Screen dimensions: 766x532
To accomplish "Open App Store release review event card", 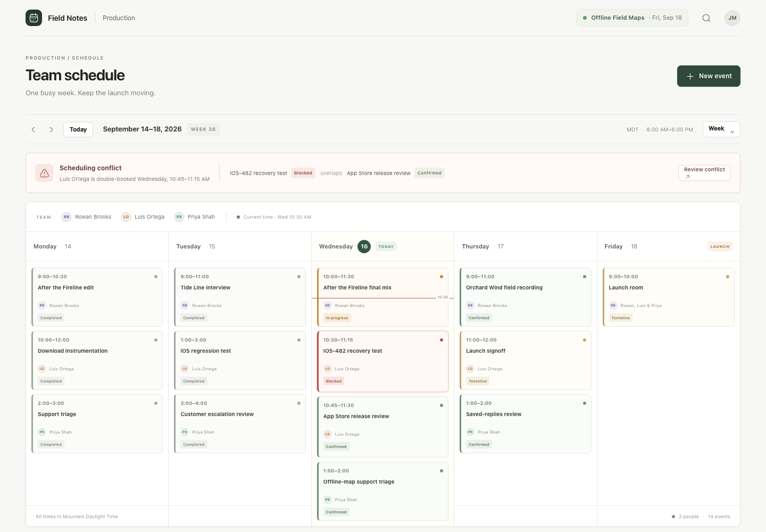I will point(382,427).
